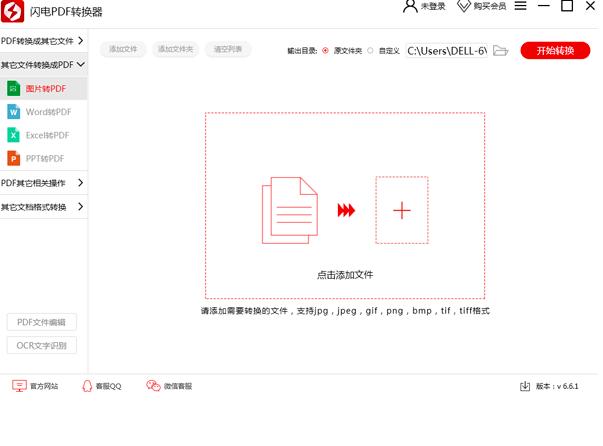This screenshot has height=446, width=603.
Task: Maximize the converter window
Action: pos(567,5)
